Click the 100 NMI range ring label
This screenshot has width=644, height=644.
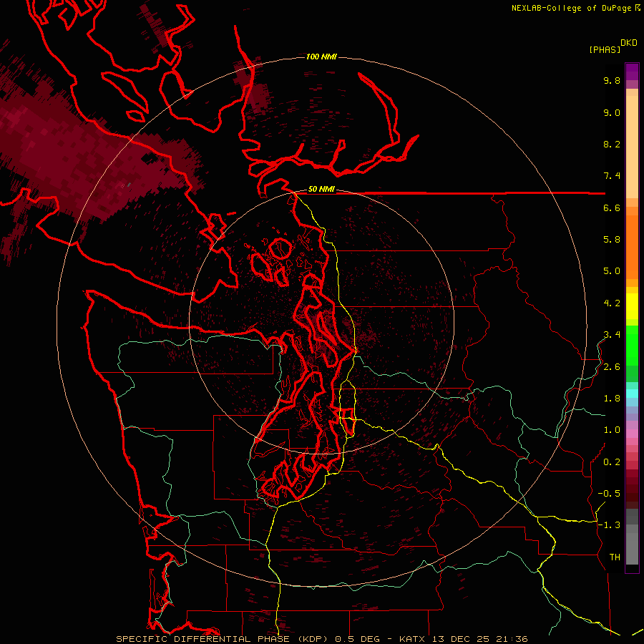(321, 57)
